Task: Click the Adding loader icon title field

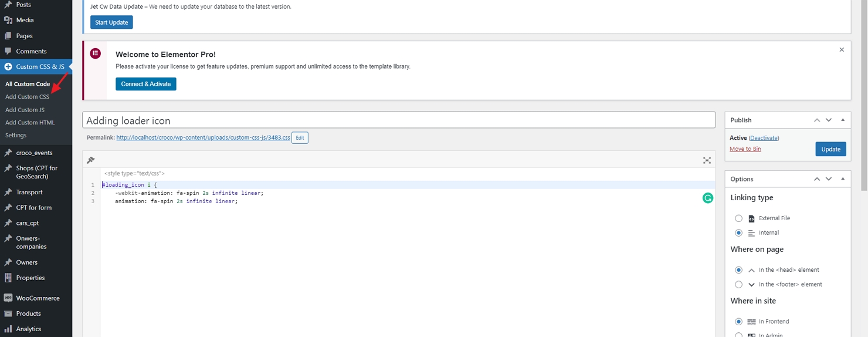Action: 399,120
